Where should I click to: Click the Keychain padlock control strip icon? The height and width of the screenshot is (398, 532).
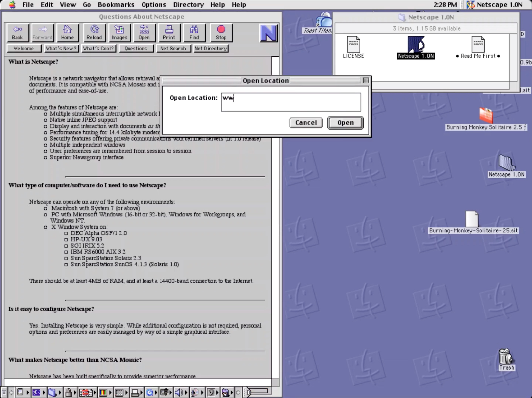pyautogui.click(x=69, y=392)
